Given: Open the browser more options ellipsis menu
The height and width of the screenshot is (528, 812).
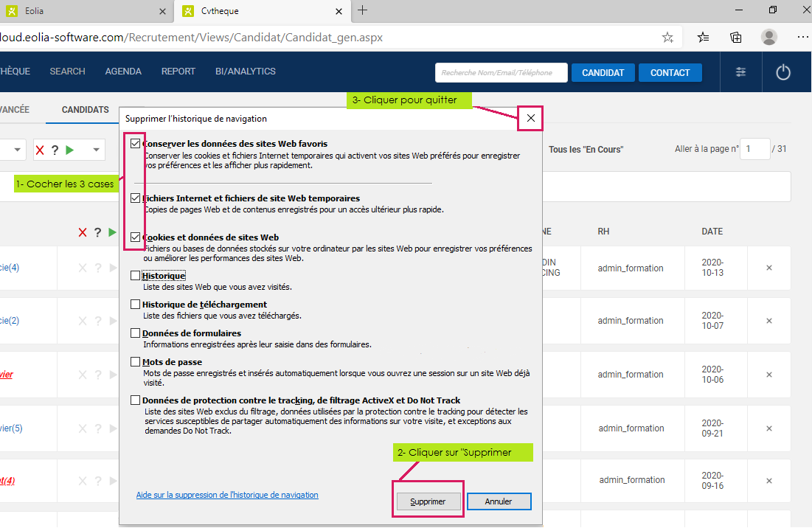Looking at the screenshot, I should click(802, 37).
